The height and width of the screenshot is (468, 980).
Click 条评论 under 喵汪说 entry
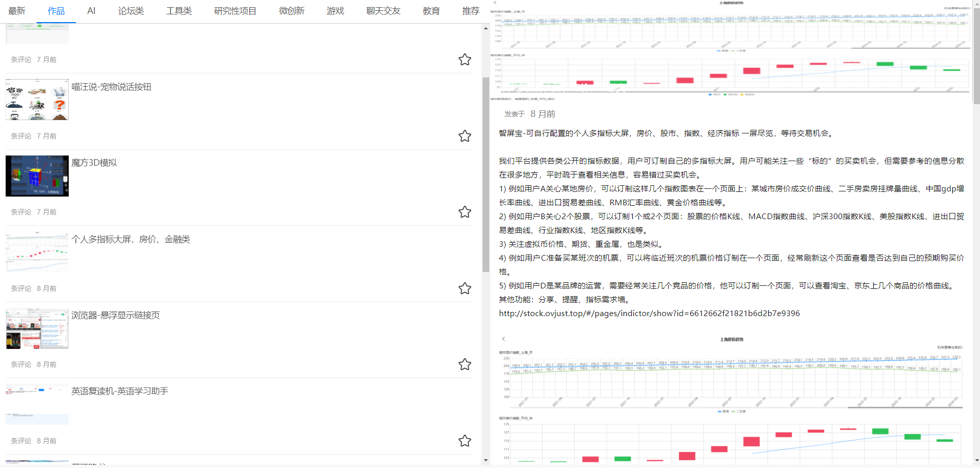point(21,136)
